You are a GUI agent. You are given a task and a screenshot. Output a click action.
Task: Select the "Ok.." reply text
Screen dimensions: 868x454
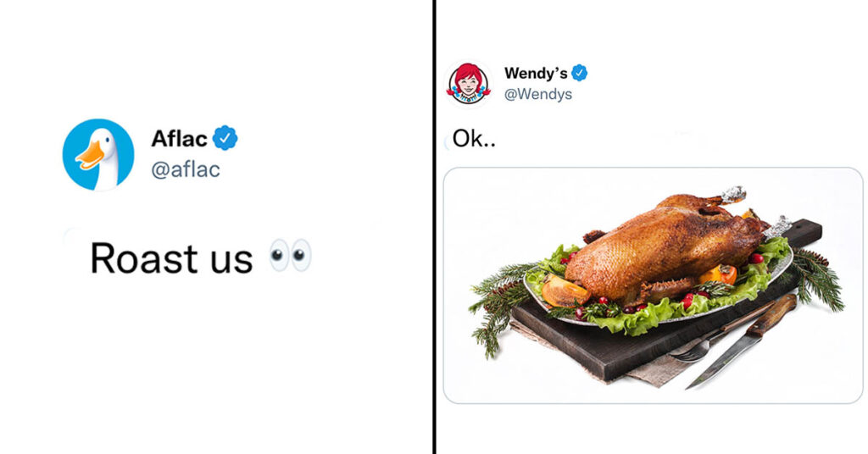pos(474,139)
